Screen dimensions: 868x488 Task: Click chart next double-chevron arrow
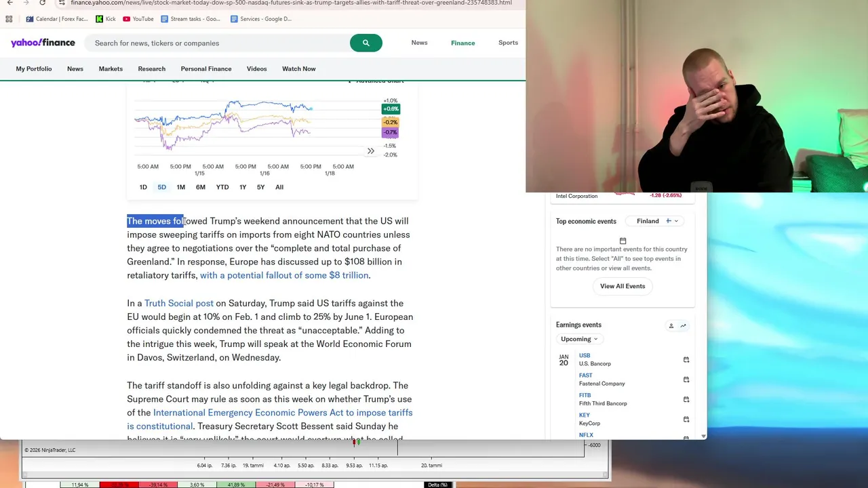(371, 150)
